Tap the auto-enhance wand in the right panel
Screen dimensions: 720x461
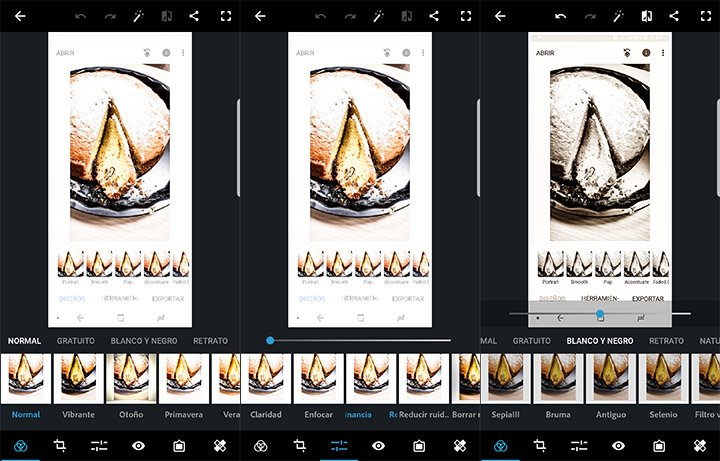pos(619,16)
